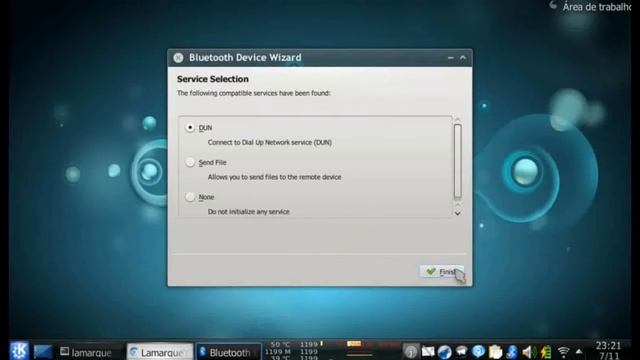Click the round blue tray icon after the chat bubble
The image size is (640, 360).
pos(478,351)
